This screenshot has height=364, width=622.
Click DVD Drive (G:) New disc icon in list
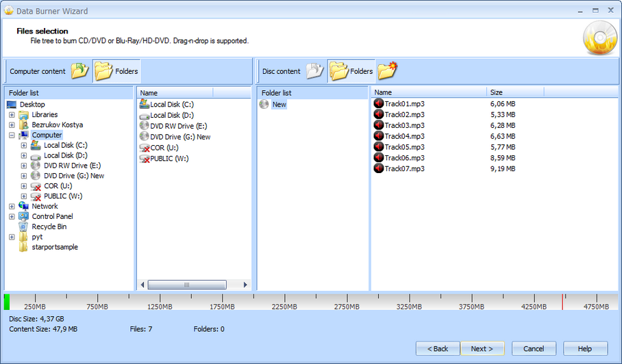point(145,137)
